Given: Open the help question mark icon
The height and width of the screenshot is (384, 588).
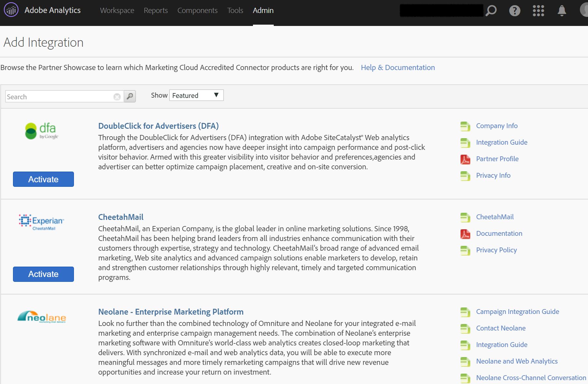Looking at the screenshot, I should pos(514,11).
